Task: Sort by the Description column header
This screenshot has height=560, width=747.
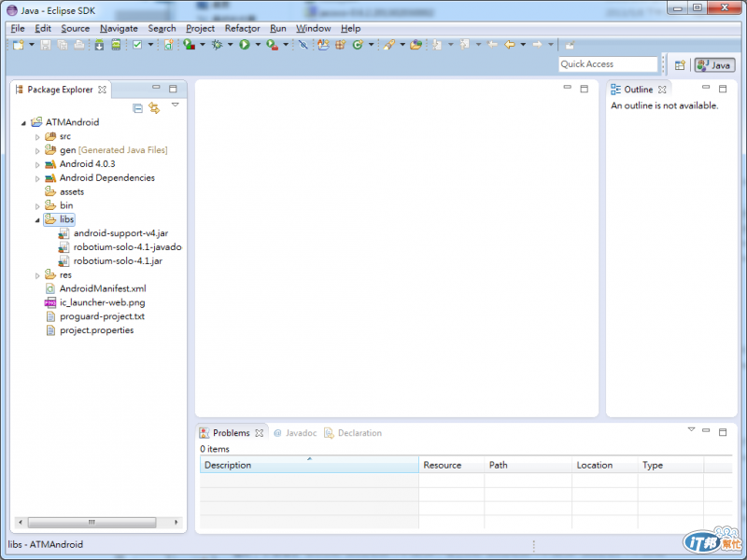Action: 309,465
